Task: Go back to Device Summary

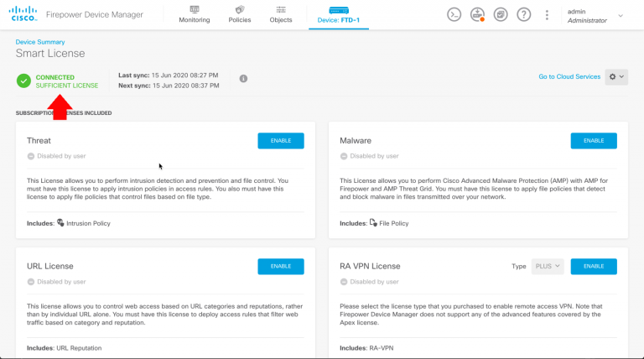Action: click(x=40, y=42)
